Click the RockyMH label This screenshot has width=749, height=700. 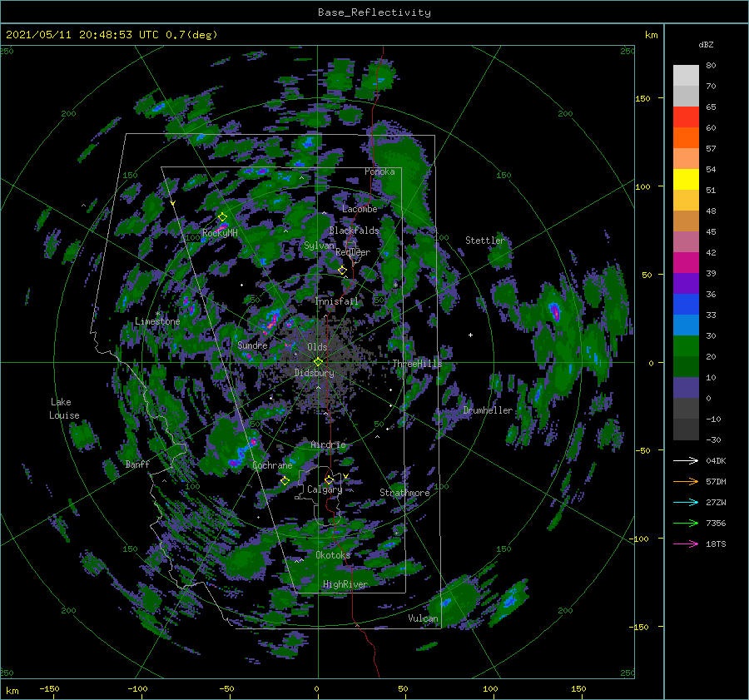click(x=220, y=233)
